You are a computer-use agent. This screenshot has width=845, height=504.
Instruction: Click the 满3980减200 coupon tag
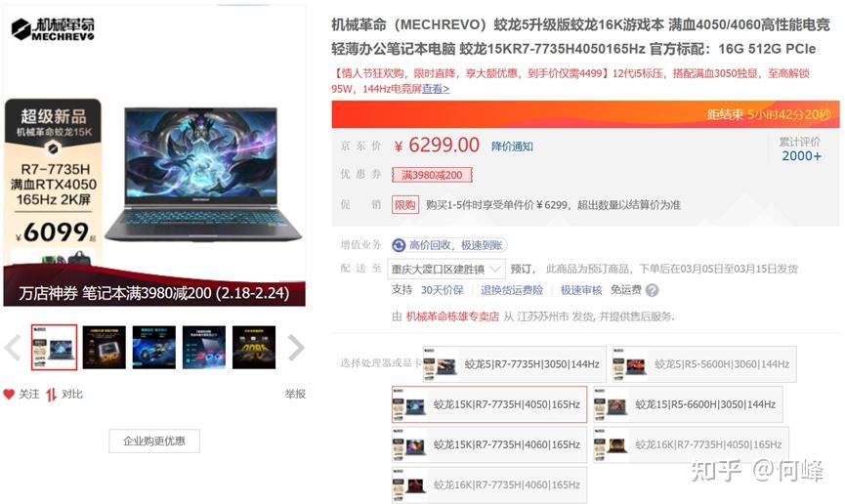click(x=432, y=175)
